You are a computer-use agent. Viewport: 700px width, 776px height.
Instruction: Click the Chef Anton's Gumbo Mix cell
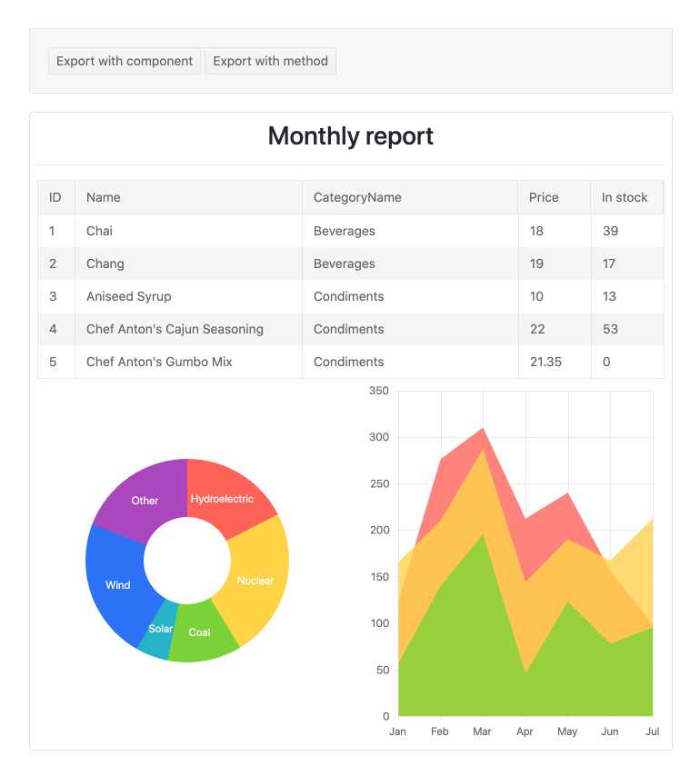(159, 362)
